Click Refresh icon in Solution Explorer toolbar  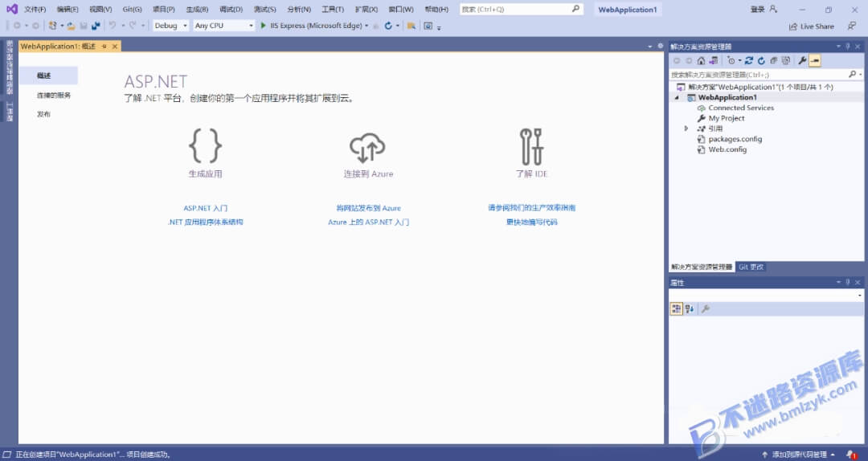click(761, 60)
